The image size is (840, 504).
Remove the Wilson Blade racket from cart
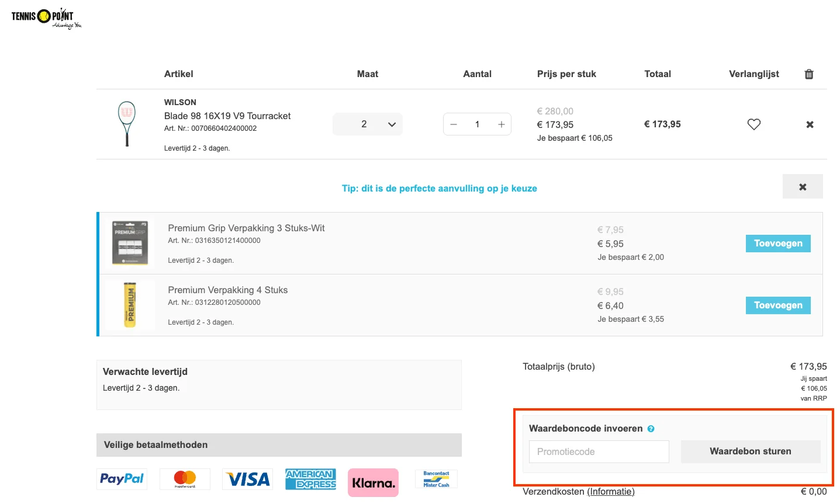click(x=810, y=124)
